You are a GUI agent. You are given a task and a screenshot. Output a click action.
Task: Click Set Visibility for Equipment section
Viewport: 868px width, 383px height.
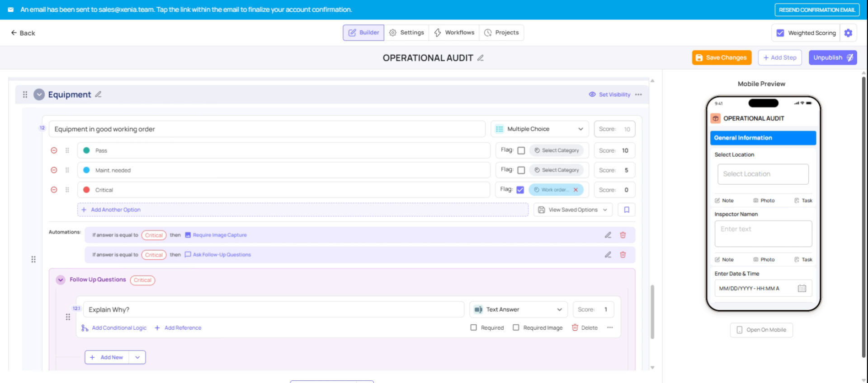pos(609,94)
